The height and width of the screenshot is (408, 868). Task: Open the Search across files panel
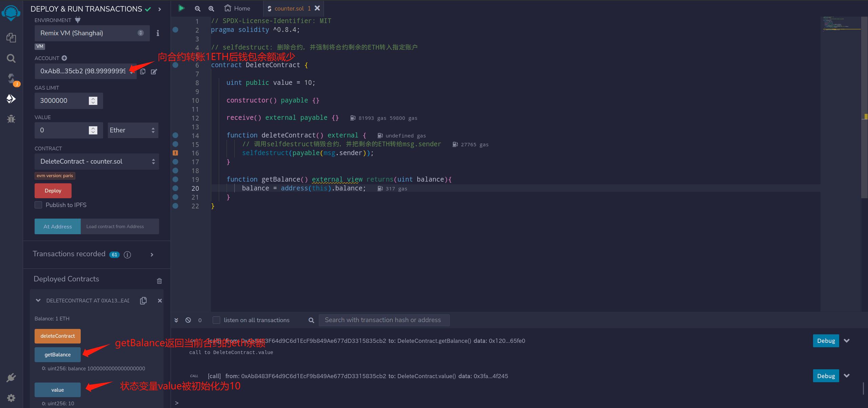pyautogui.click(x=11, y=58)
